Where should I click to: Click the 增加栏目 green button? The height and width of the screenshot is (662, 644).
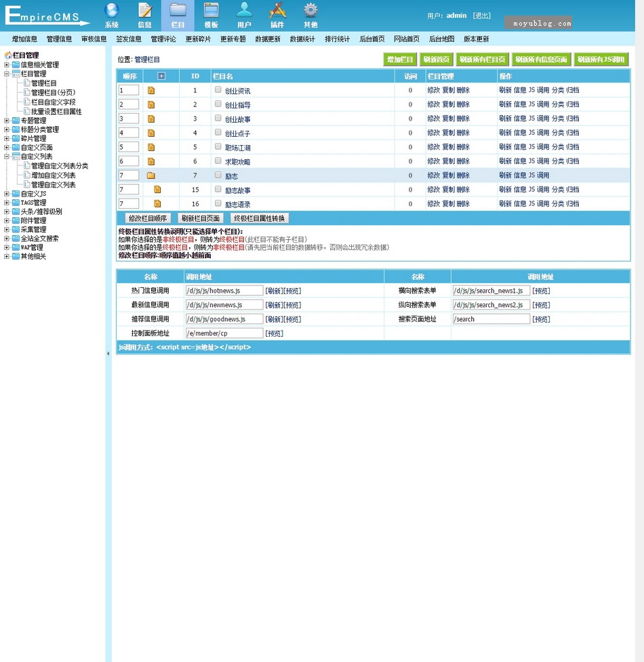point(400,60)
